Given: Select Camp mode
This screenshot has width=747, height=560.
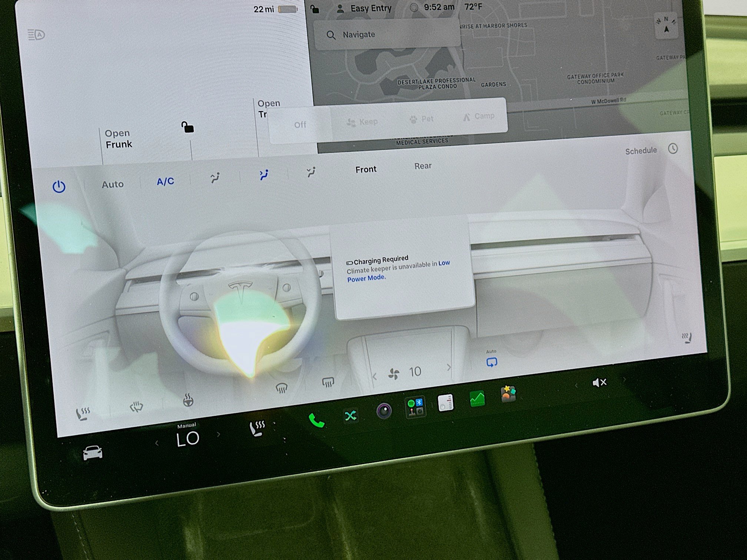Looking at the screenshot, I should coord(478,117).
